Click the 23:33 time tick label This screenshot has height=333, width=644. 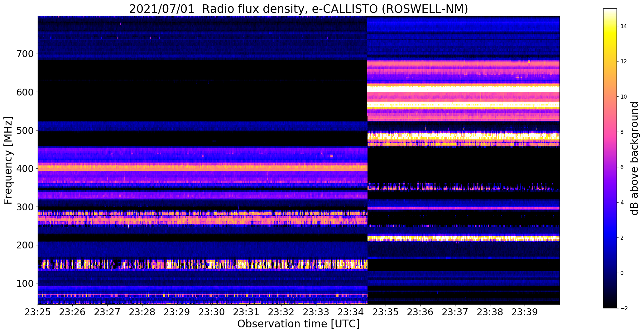point(316,312)
